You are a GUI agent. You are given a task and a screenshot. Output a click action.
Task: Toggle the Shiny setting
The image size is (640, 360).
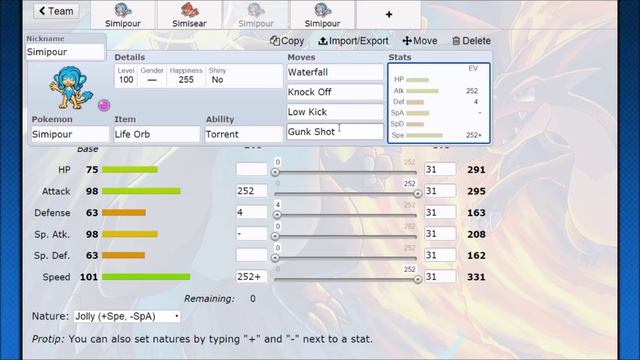(x=217, y=76)
